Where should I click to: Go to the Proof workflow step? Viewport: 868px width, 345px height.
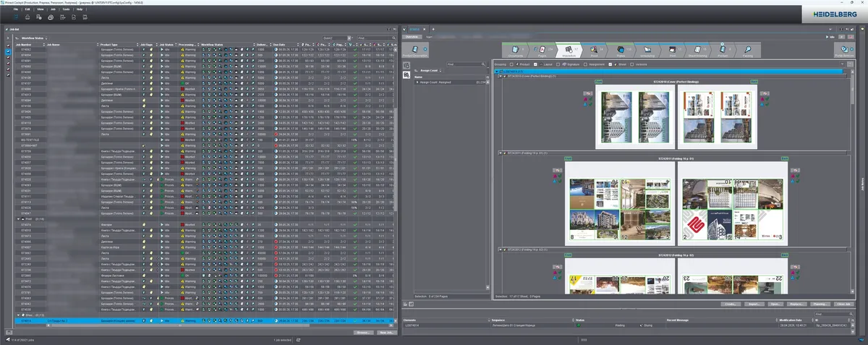(595, 50)
